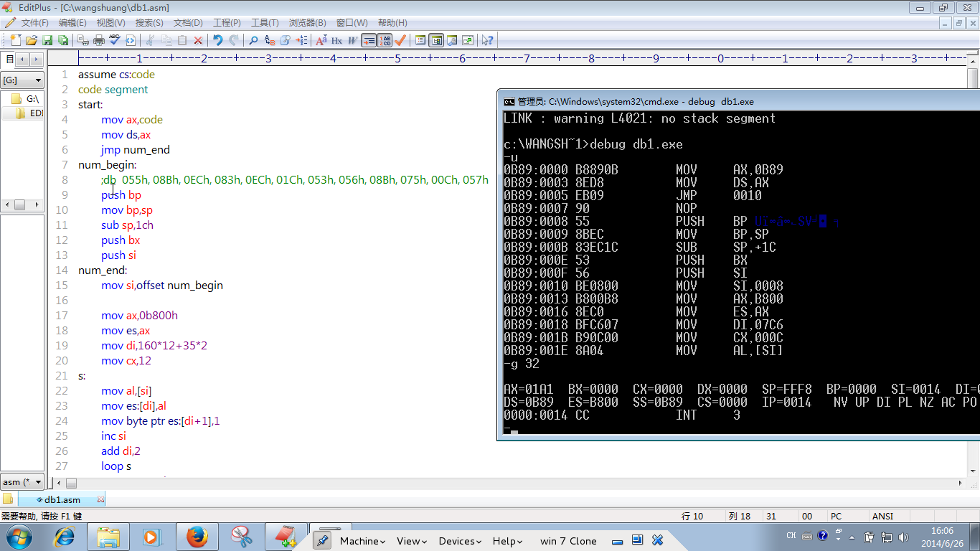Toggle the W word wrap icon

[352, 40]
